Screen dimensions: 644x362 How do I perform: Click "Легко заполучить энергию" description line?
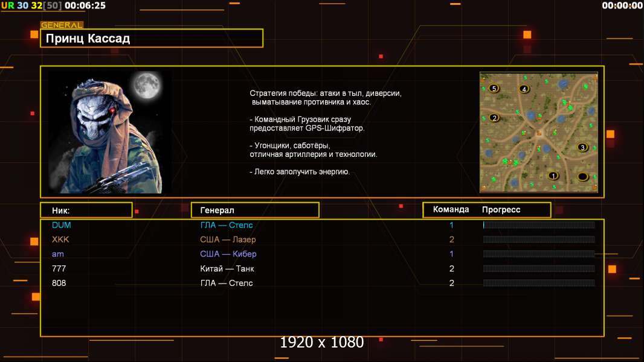tap(300, 172)
